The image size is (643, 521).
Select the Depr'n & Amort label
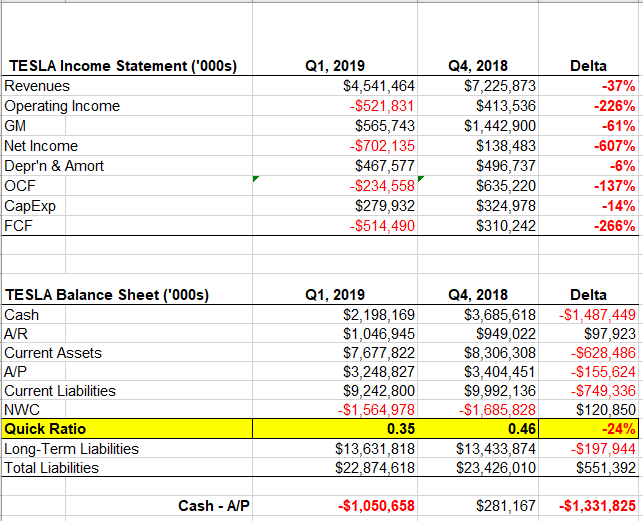[x=54, y=166]
